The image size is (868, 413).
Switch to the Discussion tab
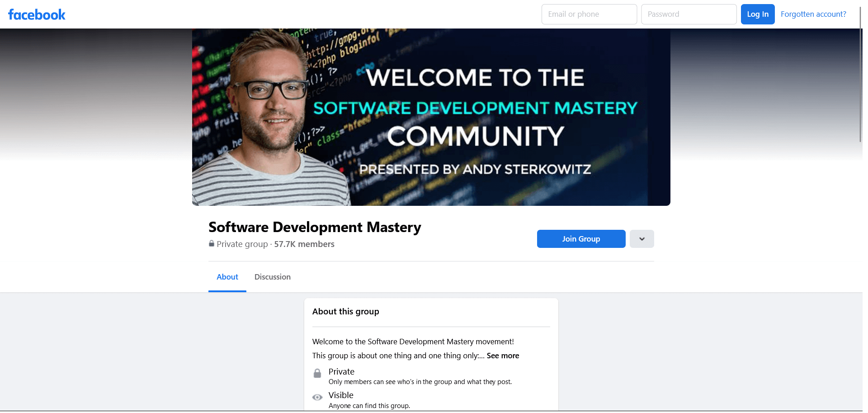coord(272,277)
